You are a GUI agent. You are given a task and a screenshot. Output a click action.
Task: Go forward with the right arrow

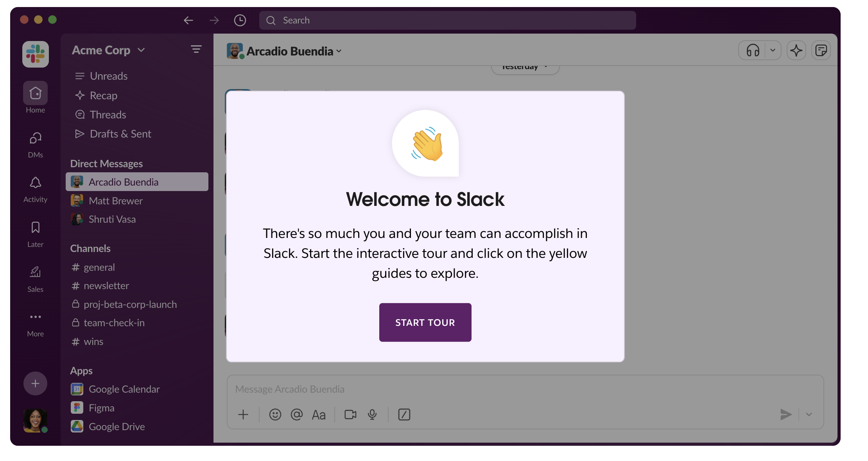[214, 20]
